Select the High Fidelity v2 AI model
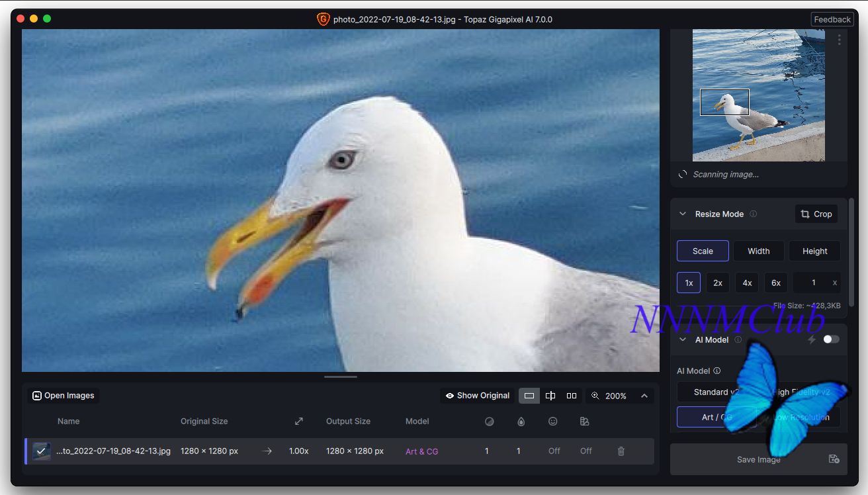 [x=801, y=392]
